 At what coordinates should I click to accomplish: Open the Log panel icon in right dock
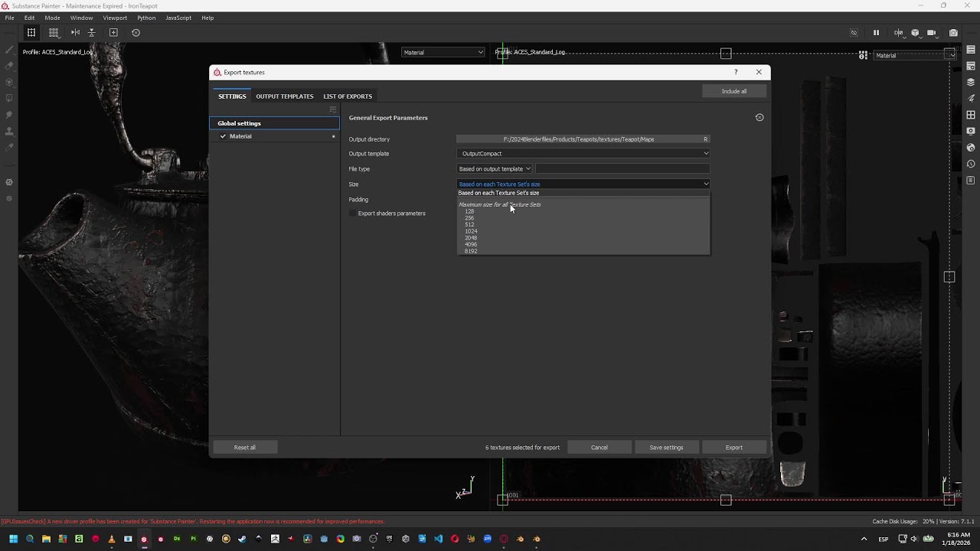(x=971, y=180)
